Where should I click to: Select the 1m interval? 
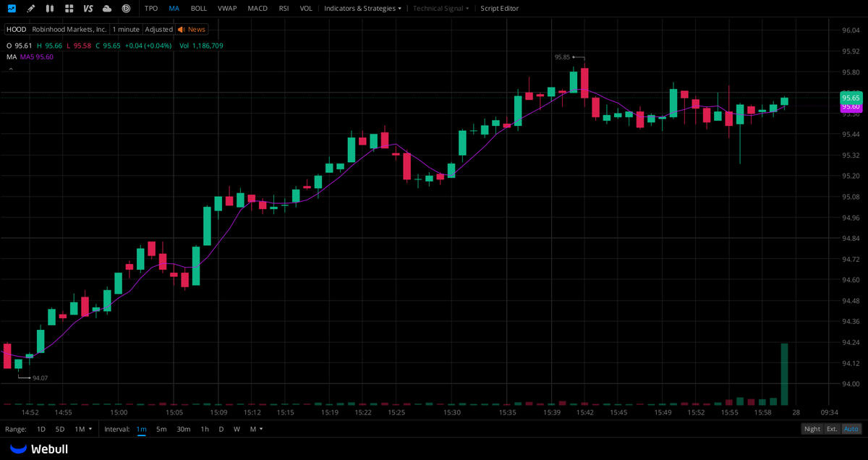tap(141, 429)
